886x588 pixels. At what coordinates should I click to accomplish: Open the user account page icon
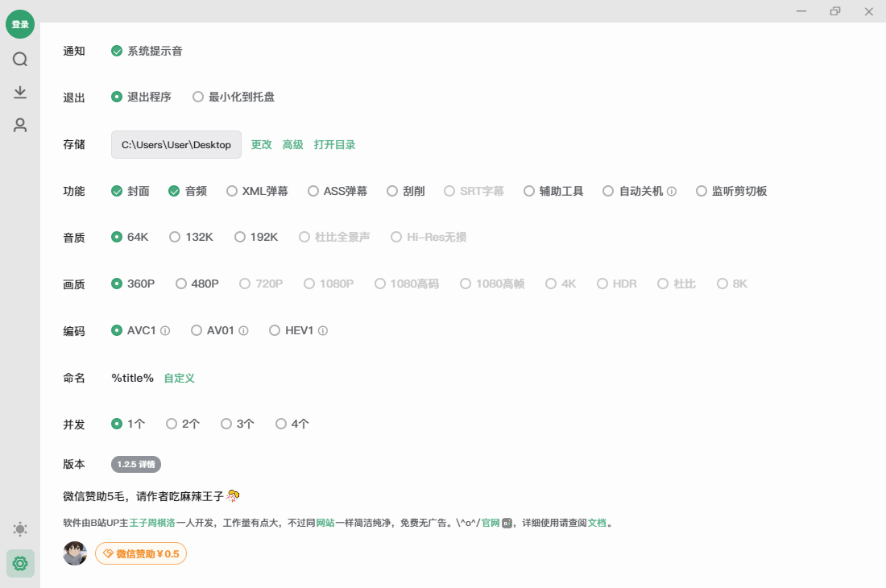click(x=20, y=125)
